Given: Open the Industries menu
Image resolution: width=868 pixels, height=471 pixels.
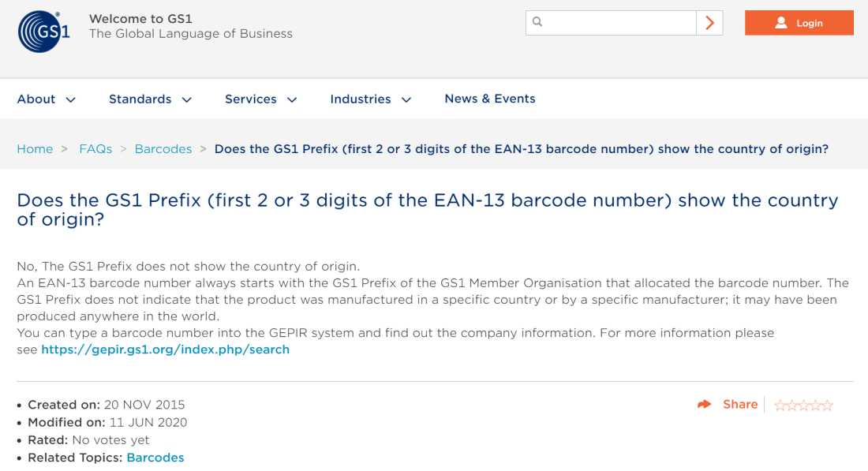Looking at the screenshot, I should (361, 99).
